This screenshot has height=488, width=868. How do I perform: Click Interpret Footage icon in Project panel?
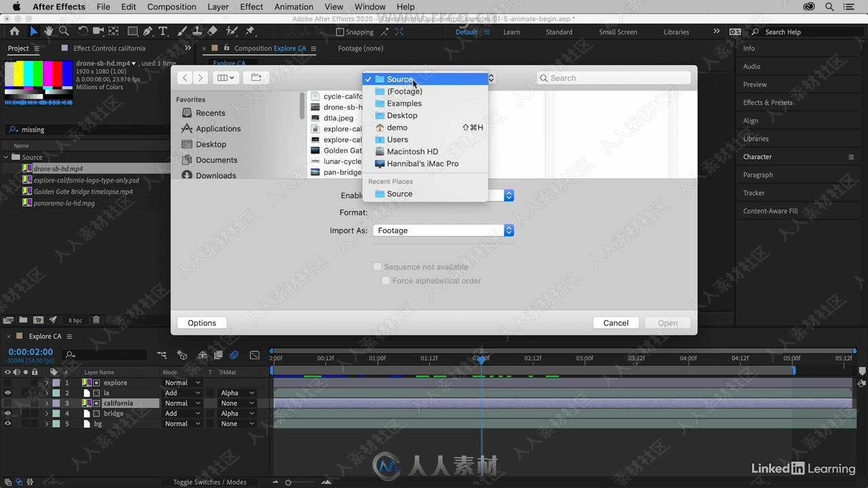point(8,320)
